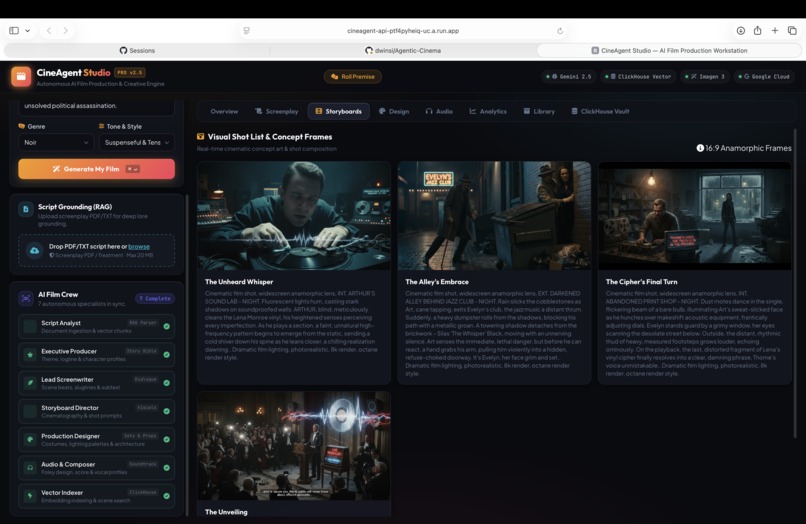Click the green check next to Vector Indexer
This screenshot has height=524, width=806.
(167, 496)
